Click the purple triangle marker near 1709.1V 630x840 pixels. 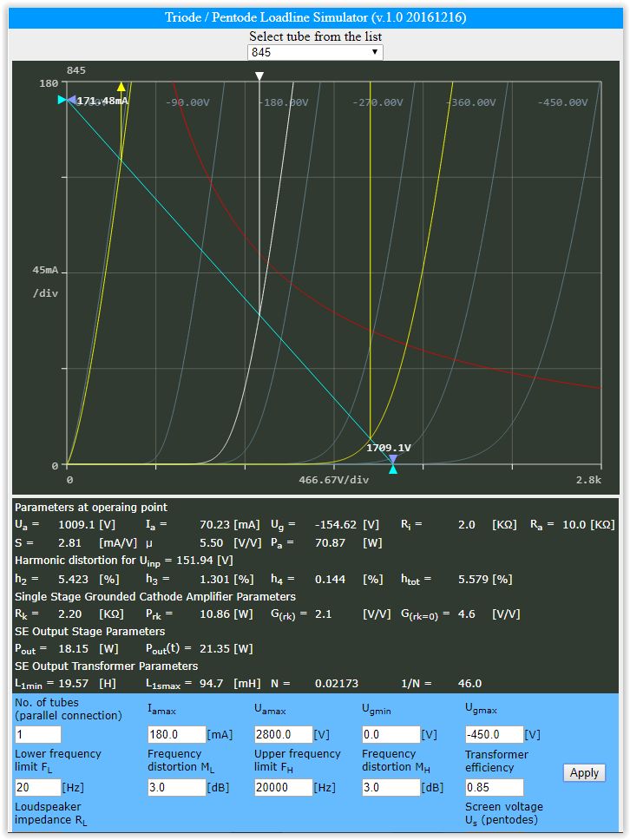pos(393,459)
